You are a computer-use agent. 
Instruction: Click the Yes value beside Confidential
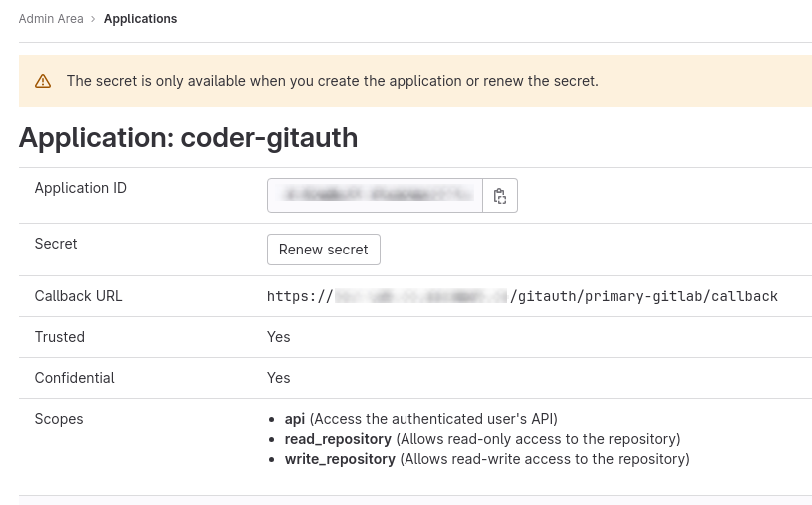(279, 378)
